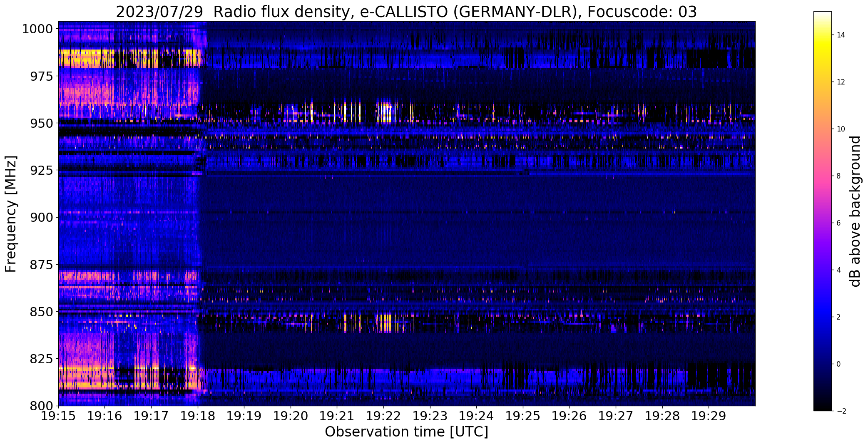Click the 1000 MHz tick label
Screen dimensions: 868x444
point(37,29)
